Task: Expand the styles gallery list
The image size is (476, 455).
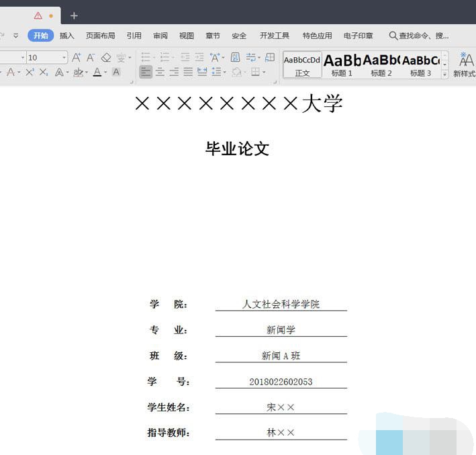Action: (x=444, y=75)
